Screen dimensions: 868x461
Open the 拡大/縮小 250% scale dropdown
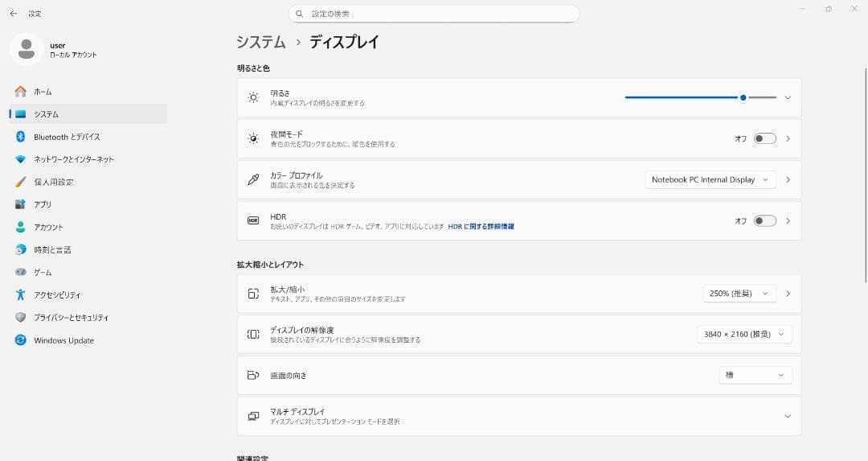[739, 294]
